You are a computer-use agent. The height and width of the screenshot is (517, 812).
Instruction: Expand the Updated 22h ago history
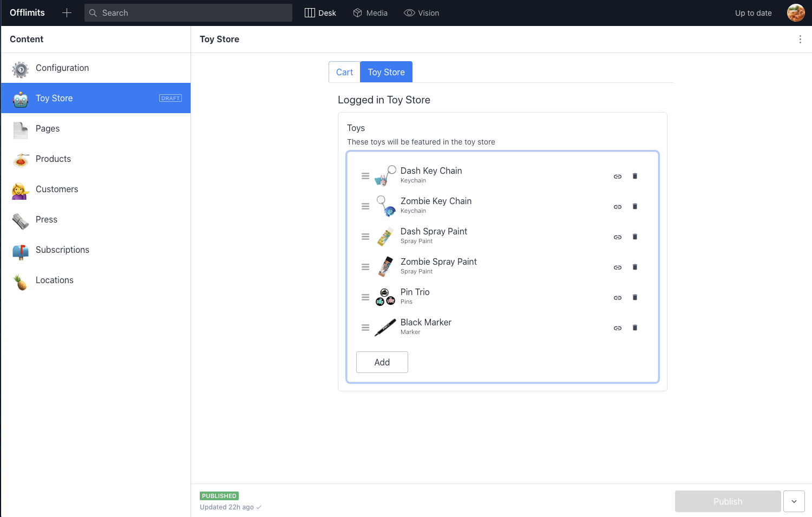(231, 507)
